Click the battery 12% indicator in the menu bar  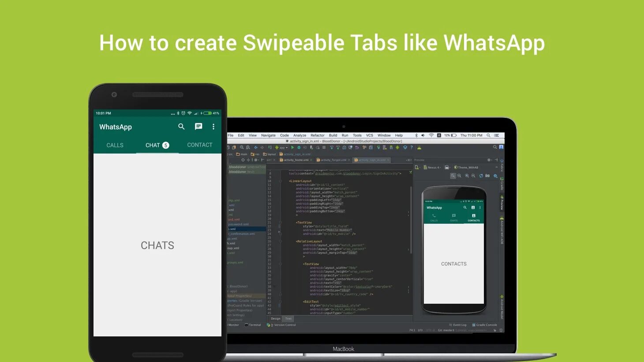[450, 136]
